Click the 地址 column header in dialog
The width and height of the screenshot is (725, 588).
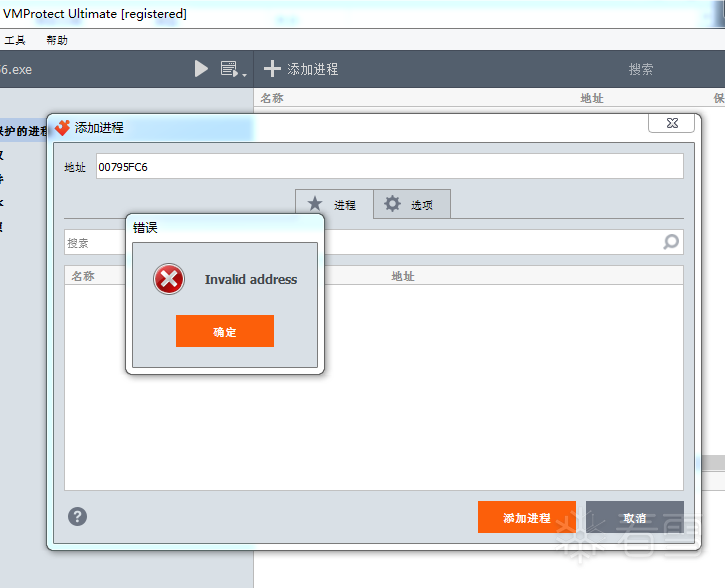(403, 276)
